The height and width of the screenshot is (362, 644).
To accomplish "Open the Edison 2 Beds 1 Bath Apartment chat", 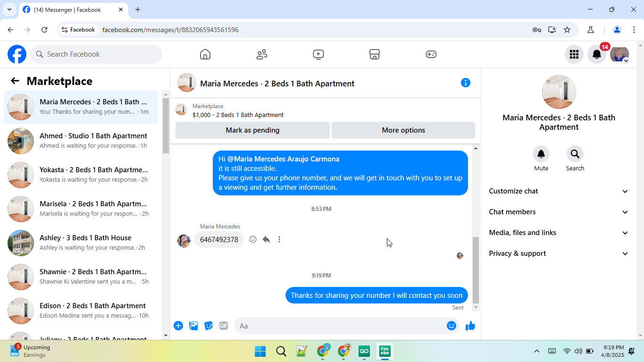I will tap(81, 311).
